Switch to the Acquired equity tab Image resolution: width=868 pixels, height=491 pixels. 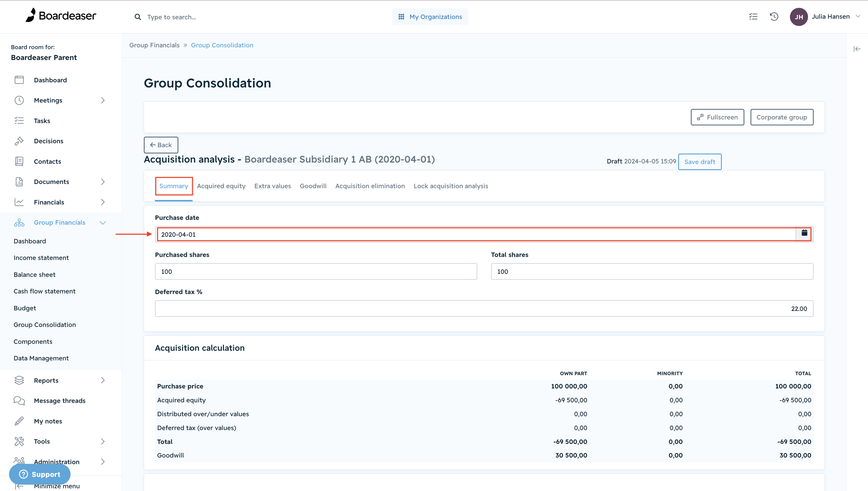221,186
